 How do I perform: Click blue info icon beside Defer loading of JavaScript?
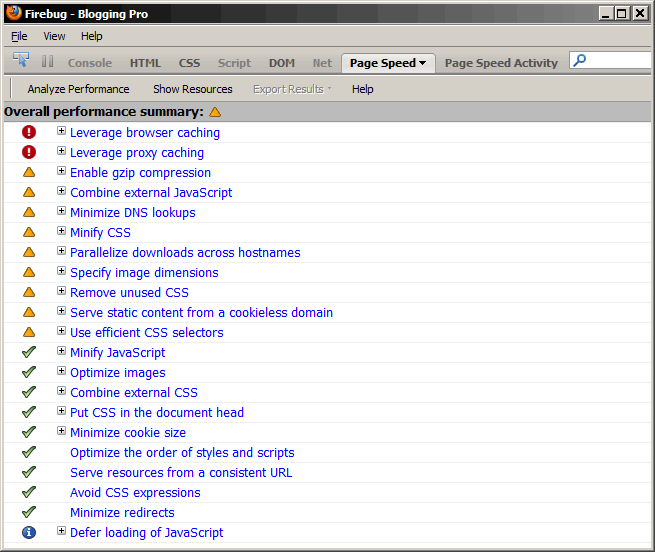(29, 532)
